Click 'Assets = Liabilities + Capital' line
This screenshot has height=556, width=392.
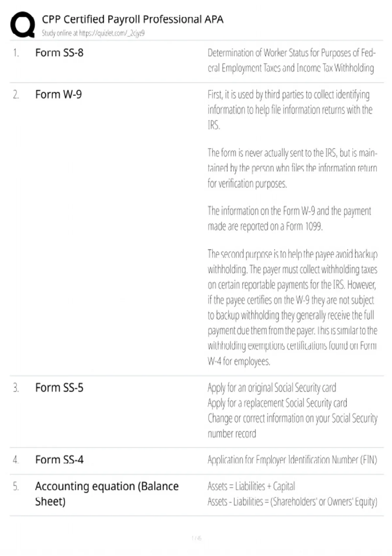click(x=251, y=486)
